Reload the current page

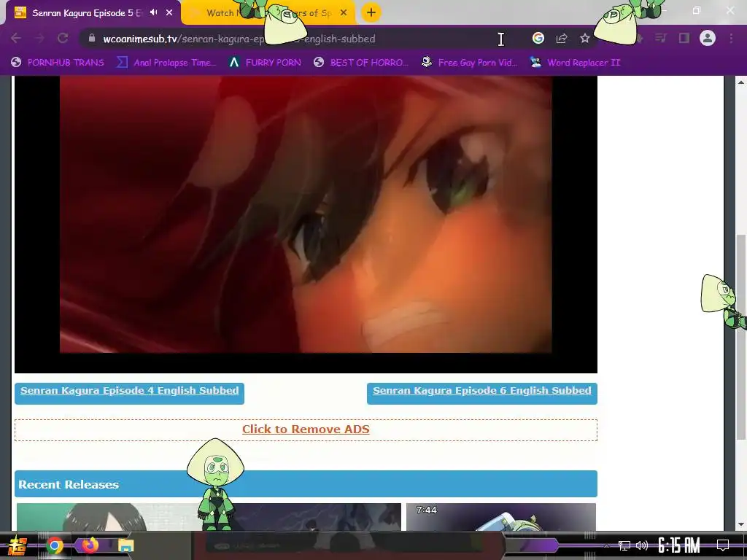(x=63, y=38)
